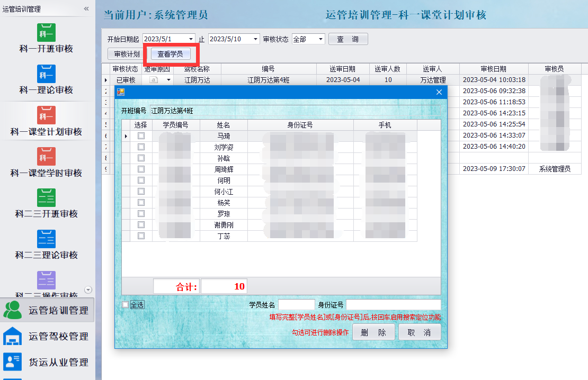588x380 pixels.
Task: Open 科一课堂学时审核 icon
Action: (46, 157)
